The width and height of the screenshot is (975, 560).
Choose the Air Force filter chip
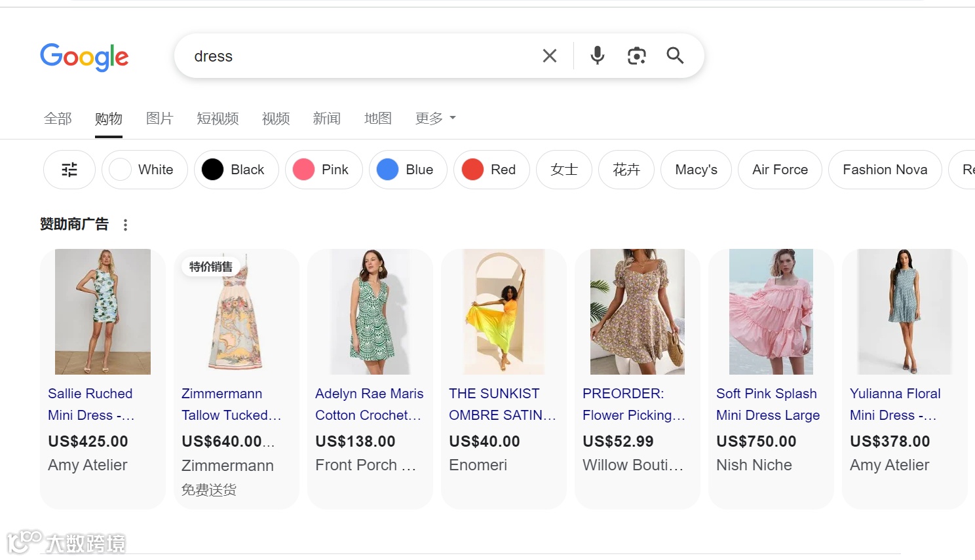click(x=780, y=170)
